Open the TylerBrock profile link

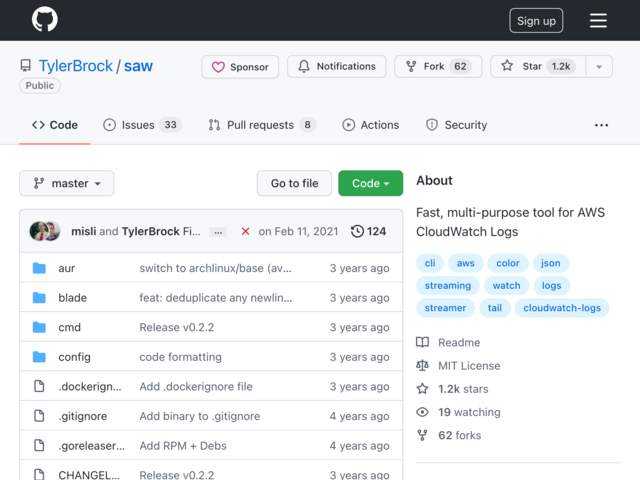pos(76,66)
